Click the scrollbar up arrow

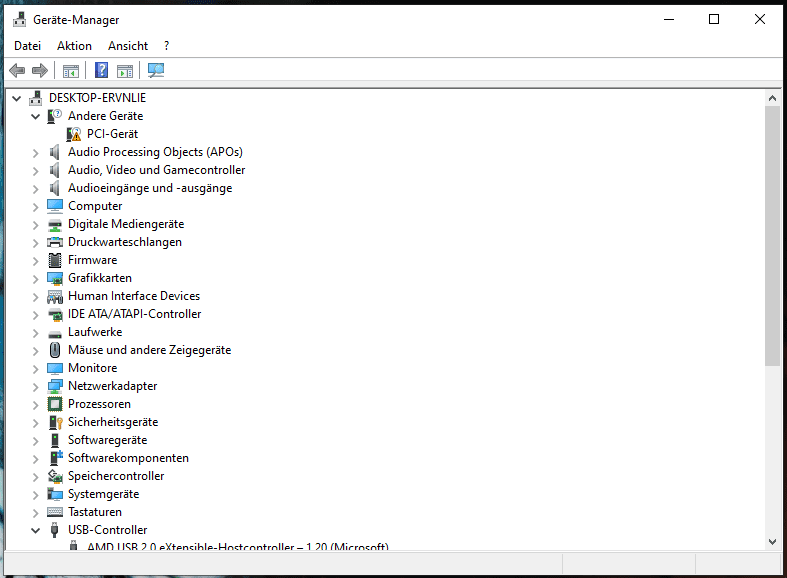click(x=772, y=98)
